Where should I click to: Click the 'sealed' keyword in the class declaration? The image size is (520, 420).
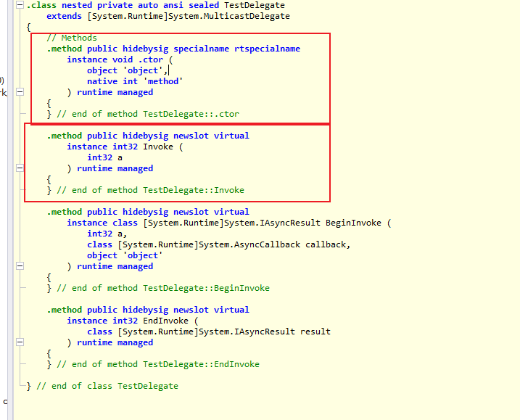pyautogui.click(x=204, y=5)
